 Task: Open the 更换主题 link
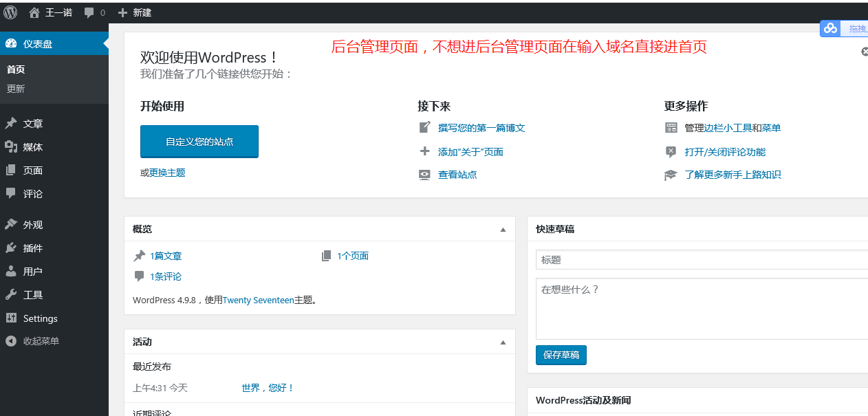coord(167,173)
